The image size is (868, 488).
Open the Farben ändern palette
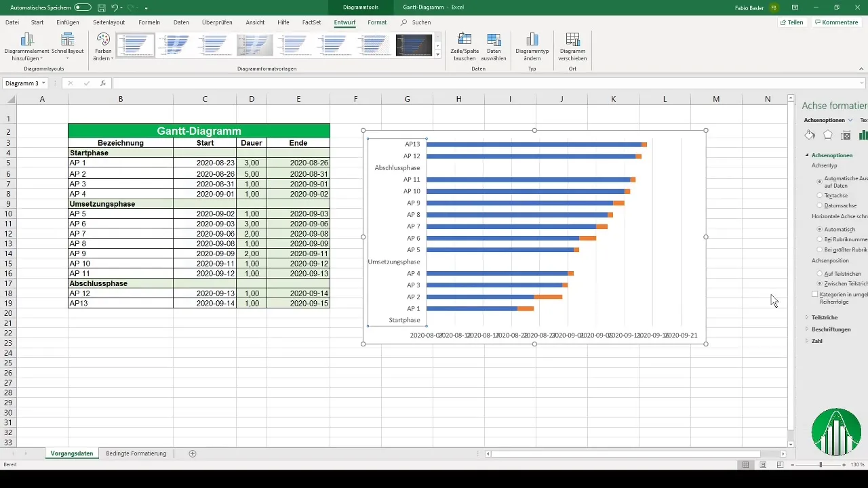click(x=103, y=47)
